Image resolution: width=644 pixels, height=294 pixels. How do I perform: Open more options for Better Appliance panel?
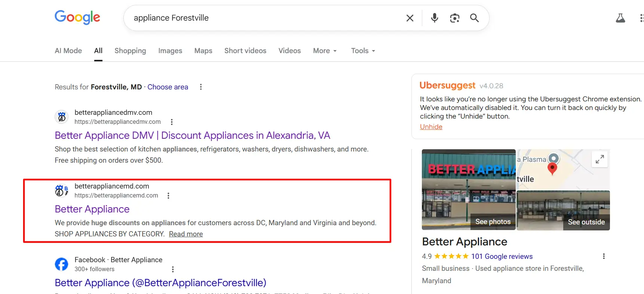click(604, 256)
